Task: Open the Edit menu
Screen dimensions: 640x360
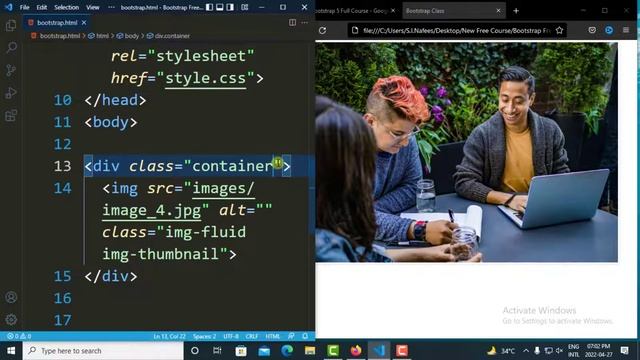Action: (42, 7)
